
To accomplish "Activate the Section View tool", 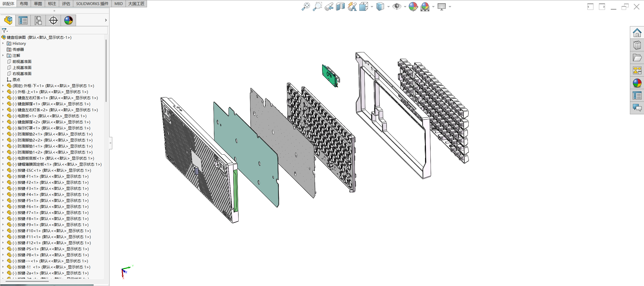I will click(340, 7).
